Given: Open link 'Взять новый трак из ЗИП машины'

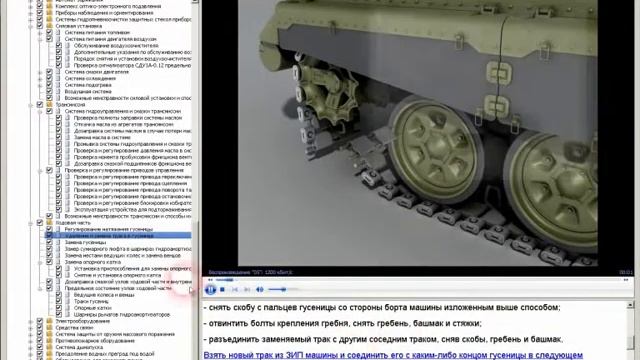Looking at the screenshot, I should pos(393,355).
